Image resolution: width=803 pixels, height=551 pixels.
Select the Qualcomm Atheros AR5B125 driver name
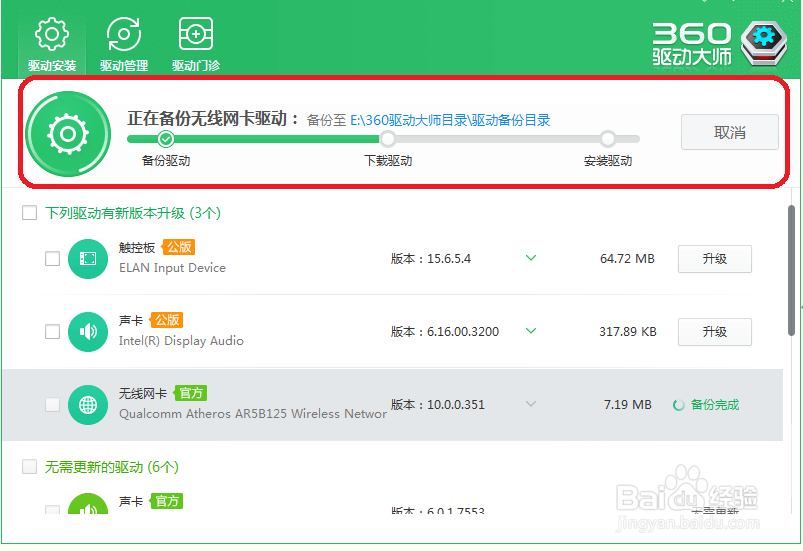tap(252, 414)
